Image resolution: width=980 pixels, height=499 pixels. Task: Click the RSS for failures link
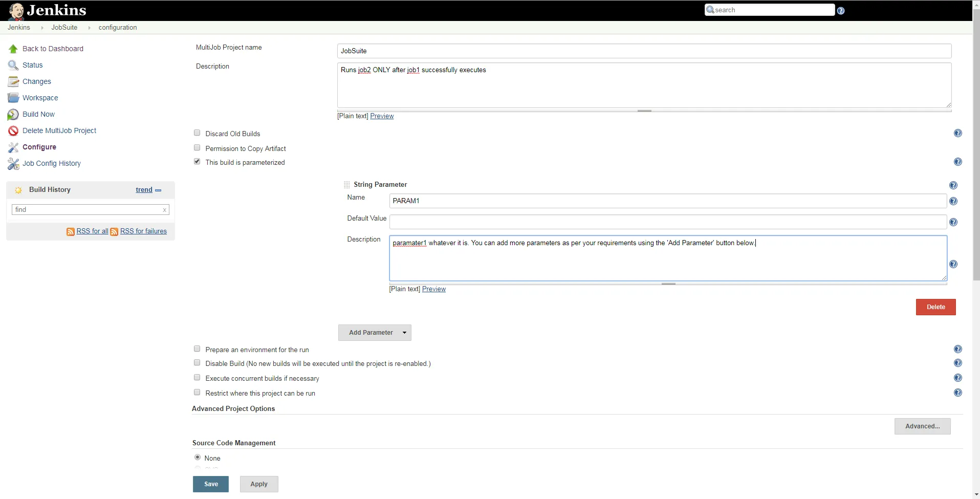tap(143, 231)
